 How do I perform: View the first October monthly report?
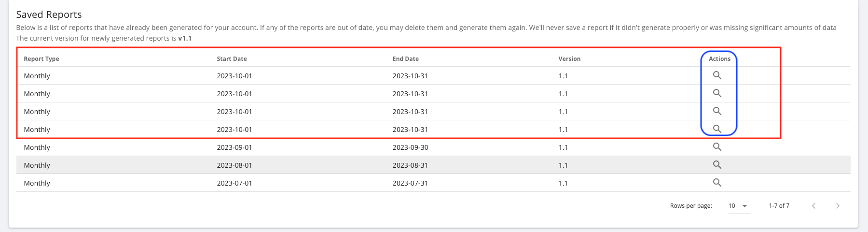pos(717,75)
